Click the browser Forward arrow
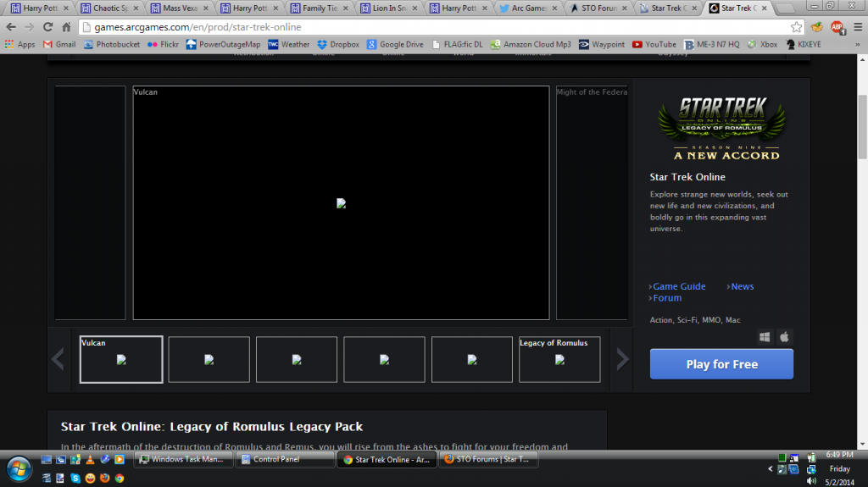This screenshot has height=487, width=868. click(30, 26)
